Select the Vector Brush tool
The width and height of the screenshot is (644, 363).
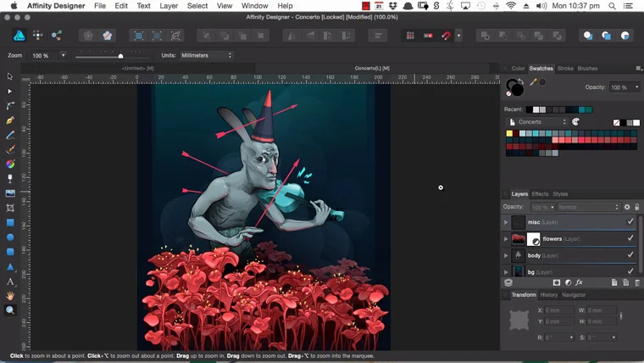[x=10, y=149]
